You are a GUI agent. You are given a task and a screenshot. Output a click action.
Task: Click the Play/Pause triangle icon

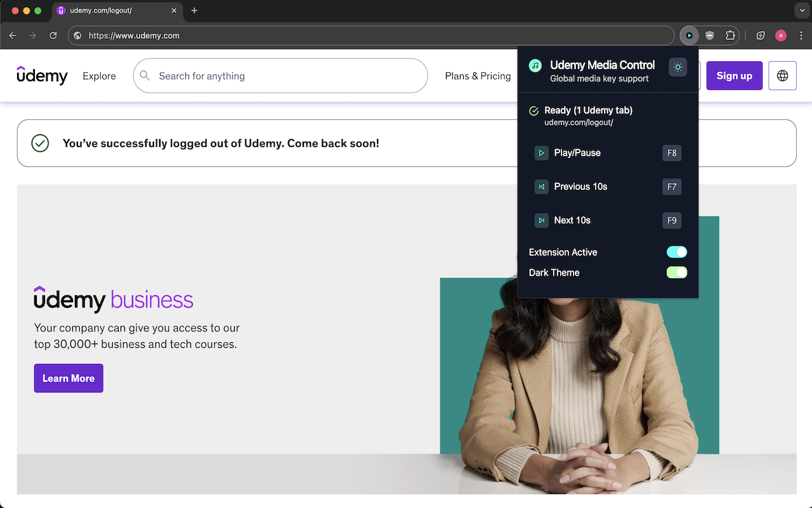541,153
